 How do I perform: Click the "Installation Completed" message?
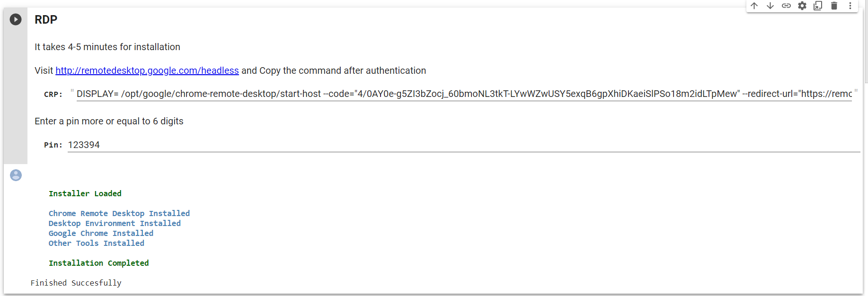98,263
